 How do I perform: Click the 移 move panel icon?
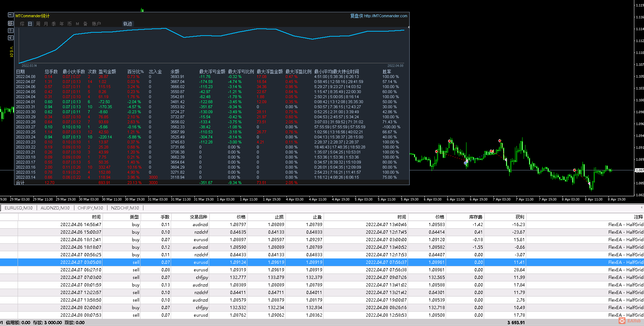[x=11, y=23]
